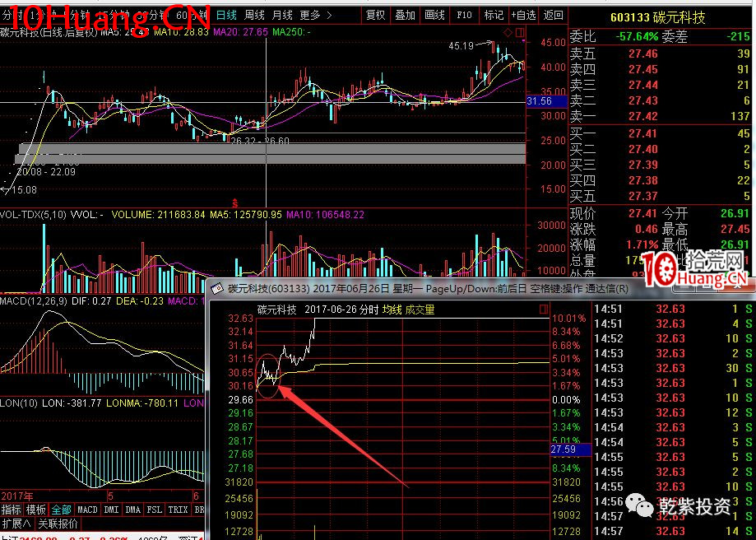Click the 14:52 tick row
This screenshot has height=540, width=756.
click(x=673, y=339)
